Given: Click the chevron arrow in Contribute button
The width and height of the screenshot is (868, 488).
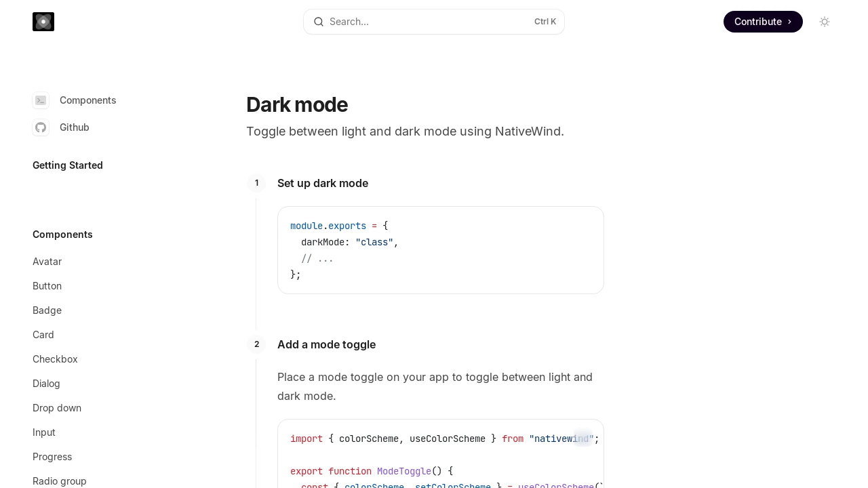Looking at the screenshot, I should 789,22.
